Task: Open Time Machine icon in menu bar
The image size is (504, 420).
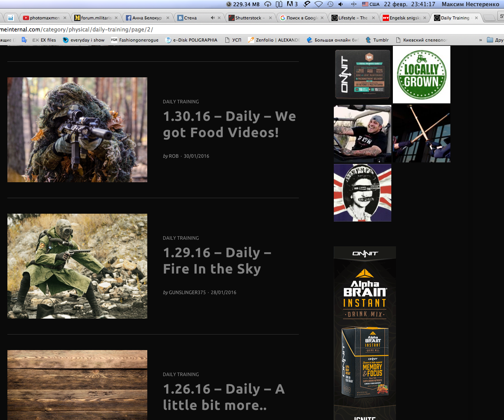Action: pyautogui.click(x=330, y=4)
